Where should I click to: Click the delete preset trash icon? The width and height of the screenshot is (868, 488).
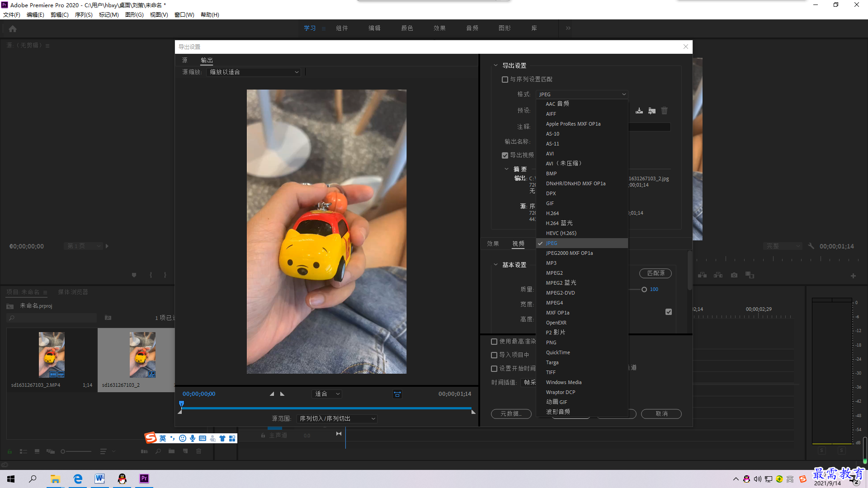coord(664,111)
